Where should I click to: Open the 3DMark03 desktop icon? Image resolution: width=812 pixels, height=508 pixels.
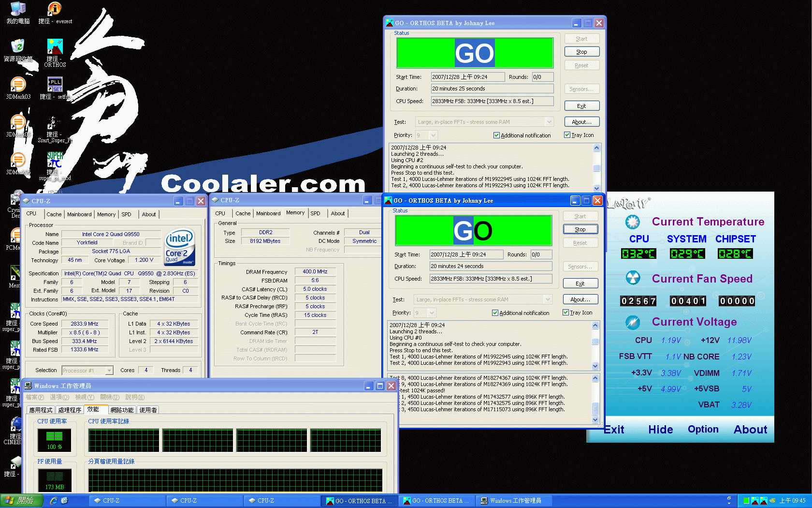[x=18, y=84]
